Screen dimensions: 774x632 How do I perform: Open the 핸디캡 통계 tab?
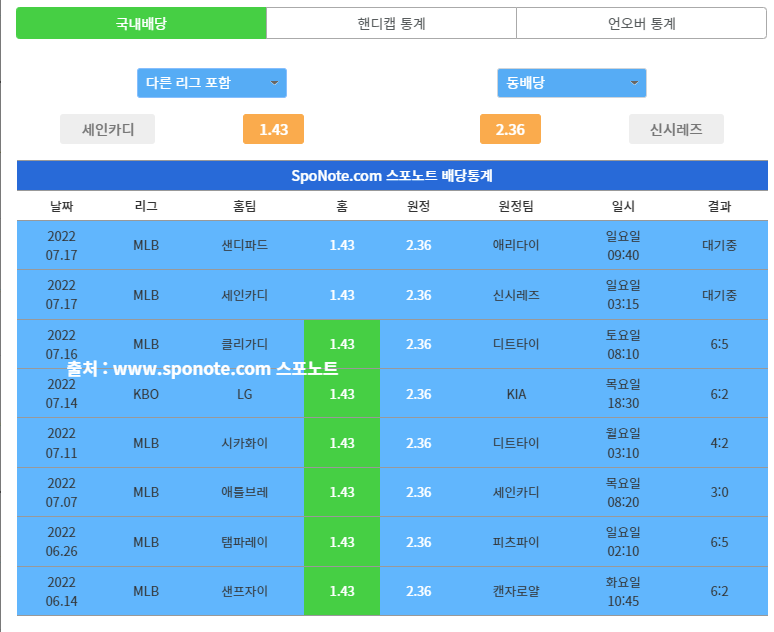(x=391, y=23)
